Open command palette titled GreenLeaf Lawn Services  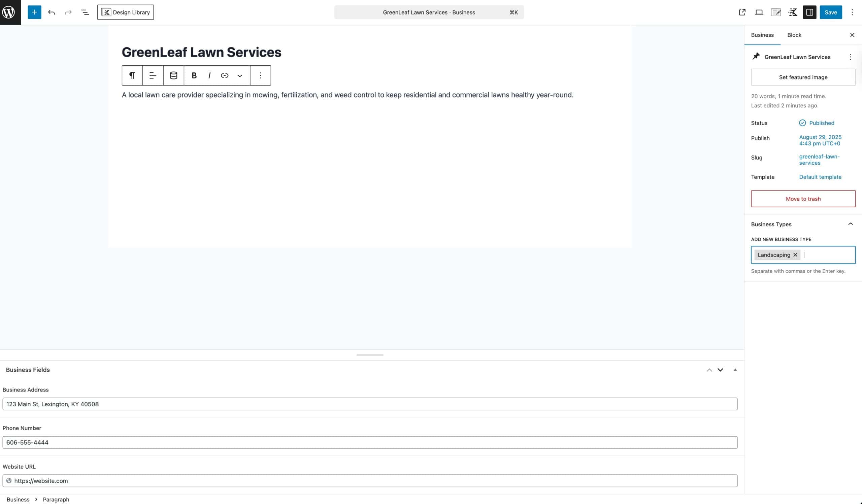[429, 12]
